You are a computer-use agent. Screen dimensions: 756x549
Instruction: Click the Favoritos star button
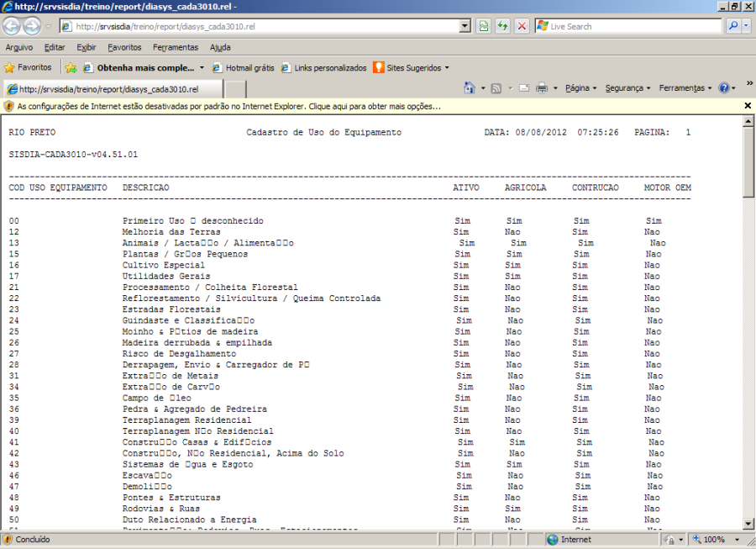[x=28, y=67]
